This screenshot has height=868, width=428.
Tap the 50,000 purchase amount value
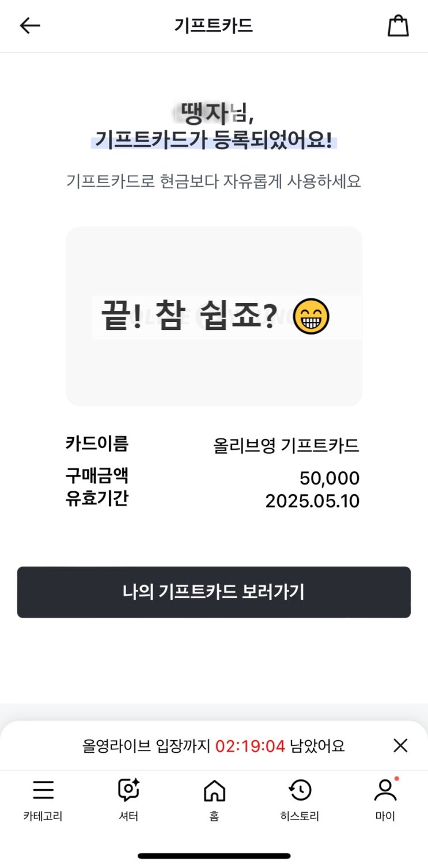(329, 478)
